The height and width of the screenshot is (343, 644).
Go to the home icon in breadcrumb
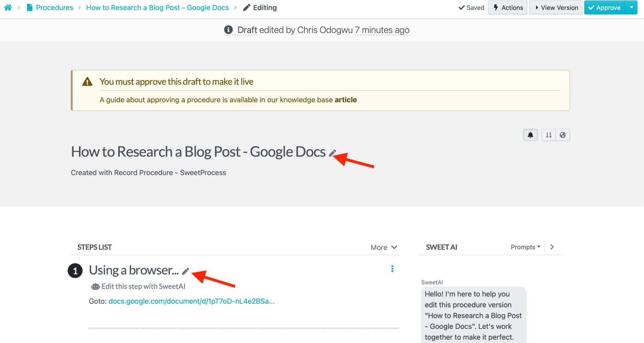(8, 7)
